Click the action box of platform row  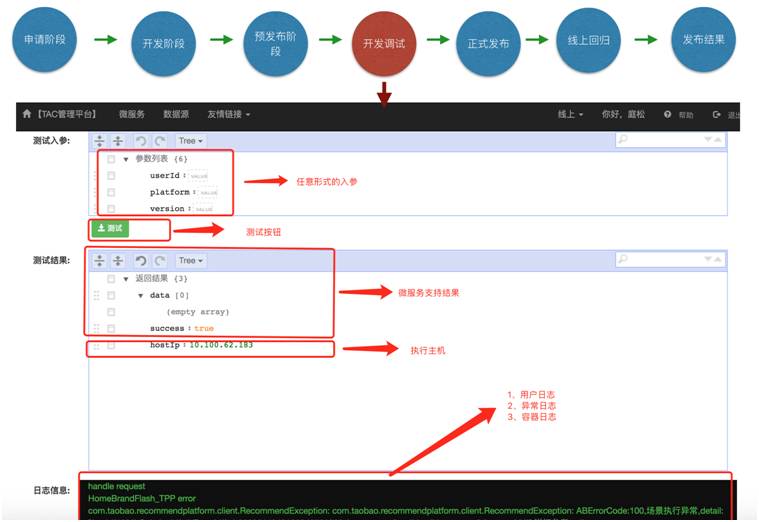(111, 192)
